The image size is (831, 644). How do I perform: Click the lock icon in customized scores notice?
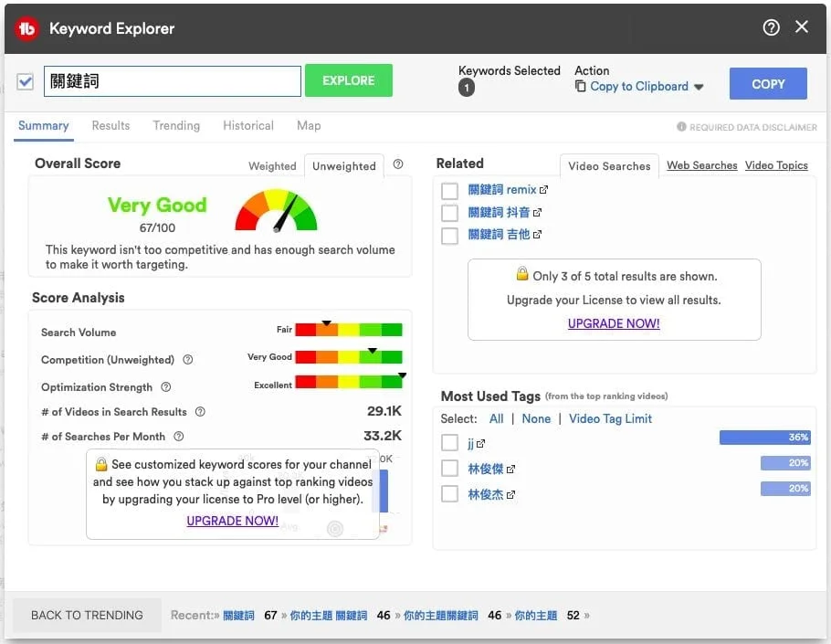point(101,464)
